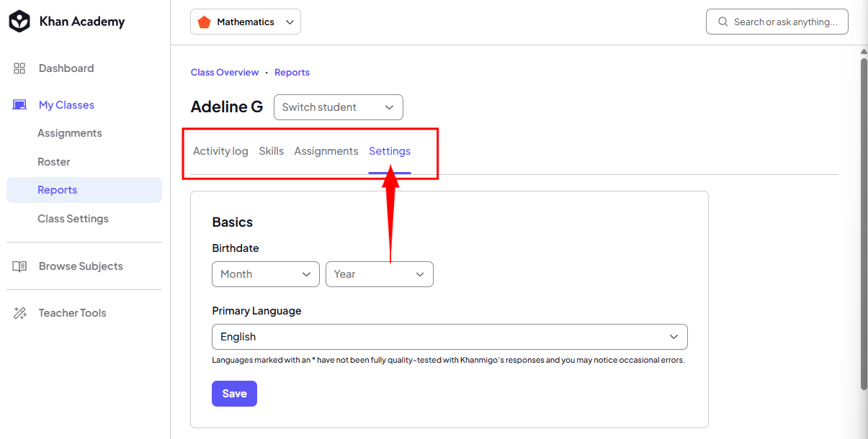The image size is (868, 439).
Task: Open the Assignments tab for Adeline G
Action: pos(326,151)
